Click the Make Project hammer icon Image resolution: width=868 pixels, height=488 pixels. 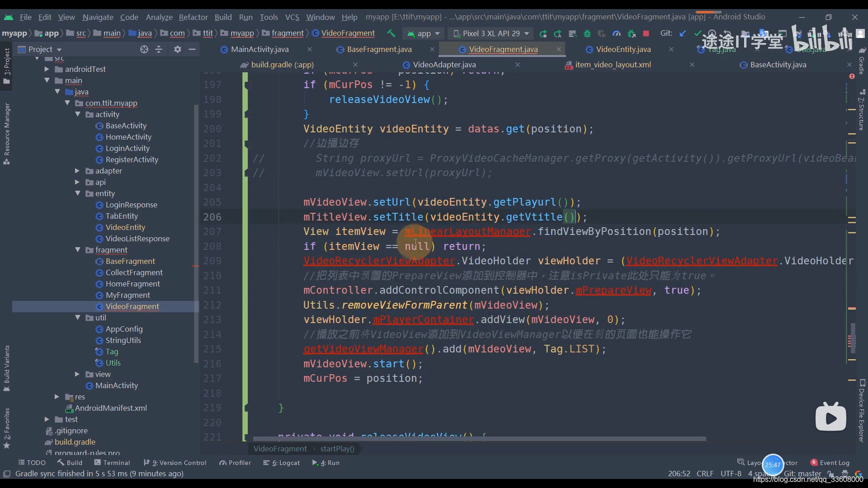click(391, 33)
